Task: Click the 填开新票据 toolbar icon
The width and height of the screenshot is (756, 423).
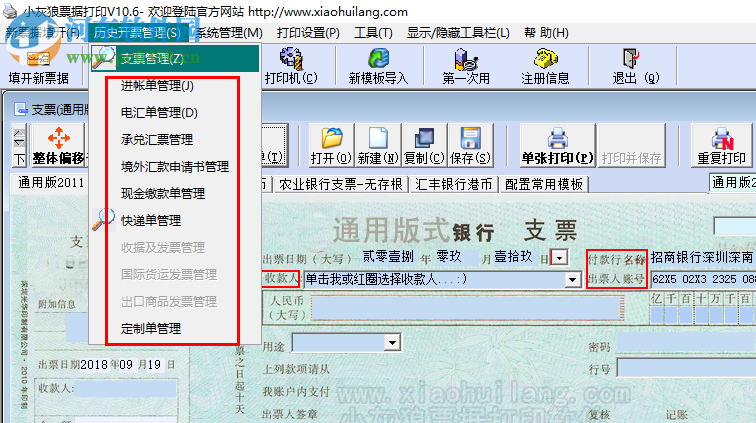Action: (x=39, y=59)
